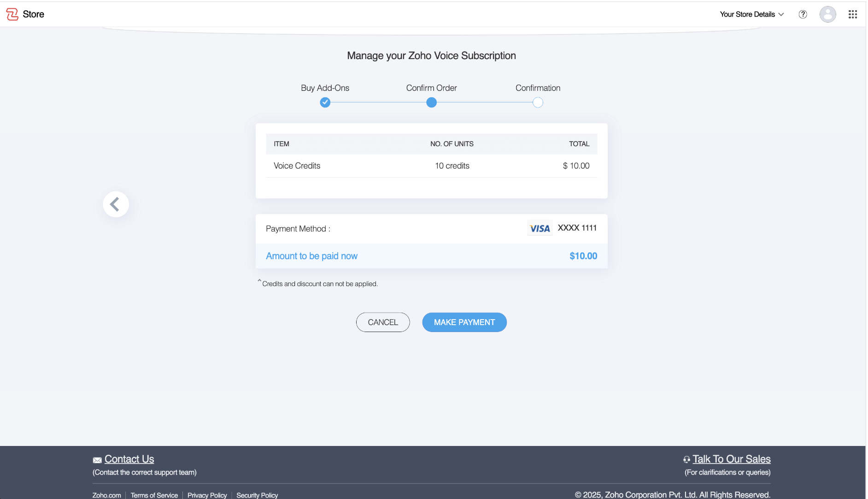This screenshot has height=499, width=868.
Task: Click the TOTAL column header
Action: 580,144
